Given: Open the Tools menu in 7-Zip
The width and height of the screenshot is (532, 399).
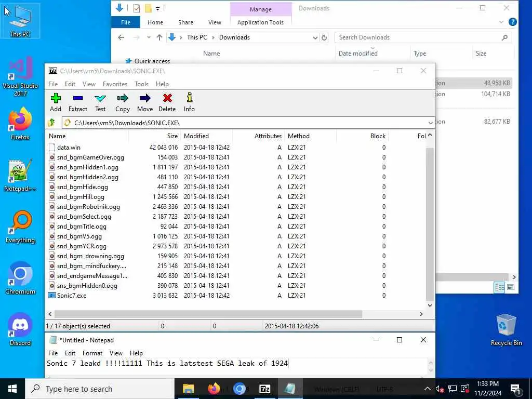Looking at the screenshot, I should pos(141,84).
